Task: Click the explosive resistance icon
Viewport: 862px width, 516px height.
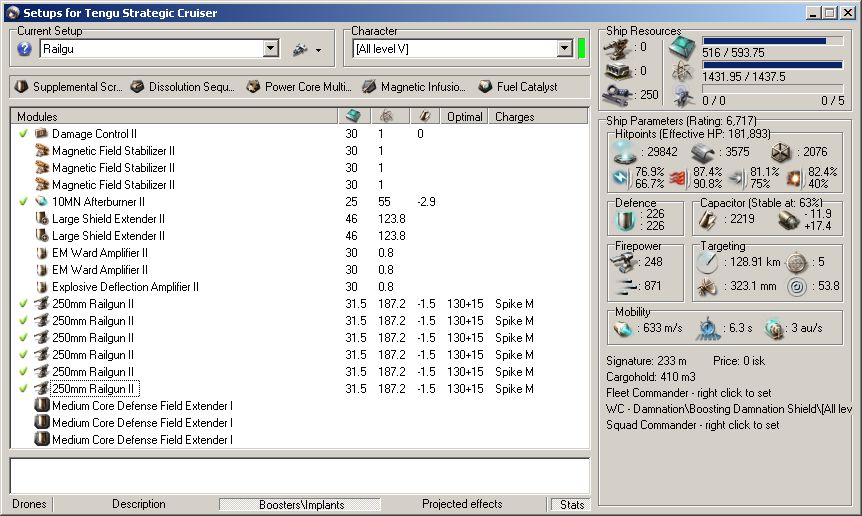Action: [x=794, y=177]
